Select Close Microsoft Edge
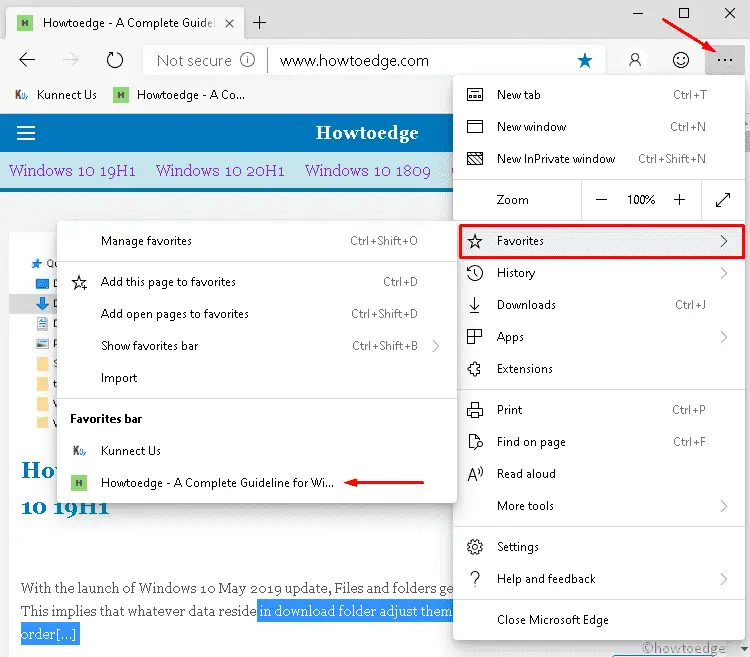 598,620
